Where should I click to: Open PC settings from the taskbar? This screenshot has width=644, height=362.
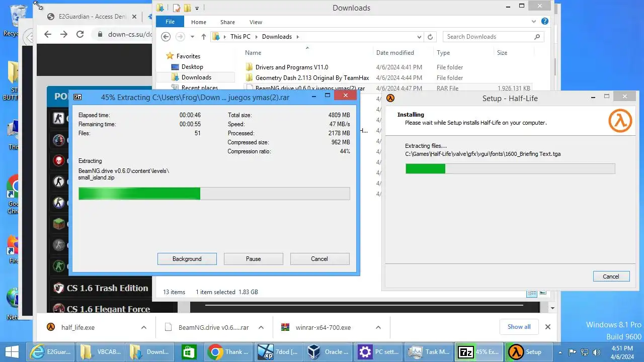click(x=378, y=351)
